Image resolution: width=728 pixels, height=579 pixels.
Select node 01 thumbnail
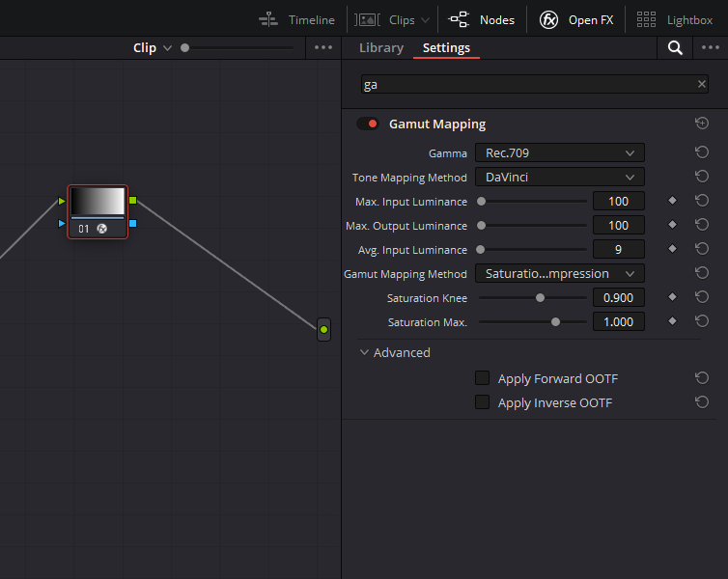[98, 201]
